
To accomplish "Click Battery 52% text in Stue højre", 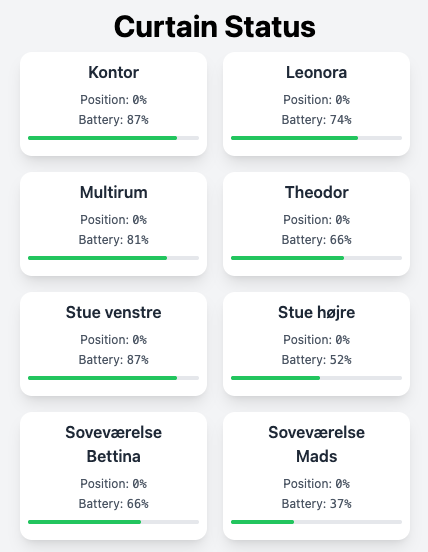I will (316, 360).
